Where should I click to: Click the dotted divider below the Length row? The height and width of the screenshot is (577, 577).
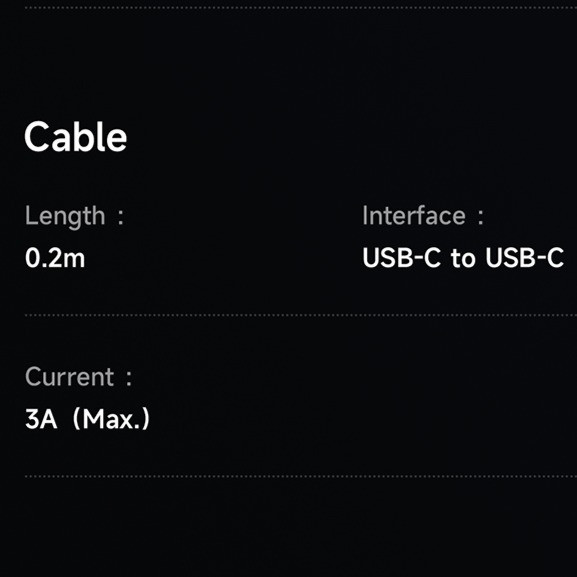[x=301, y=315]
